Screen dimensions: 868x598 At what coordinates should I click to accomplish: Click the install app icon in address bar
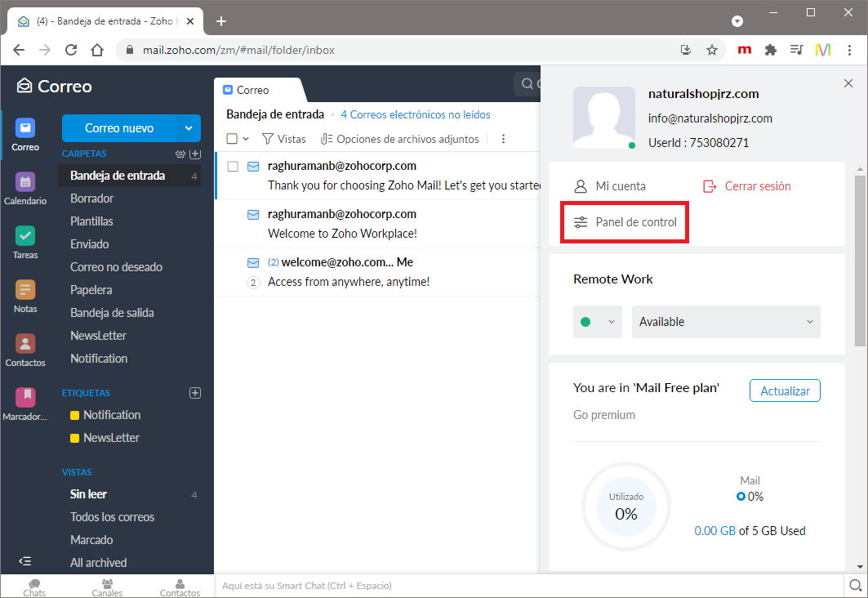click(x=686, y=50)
